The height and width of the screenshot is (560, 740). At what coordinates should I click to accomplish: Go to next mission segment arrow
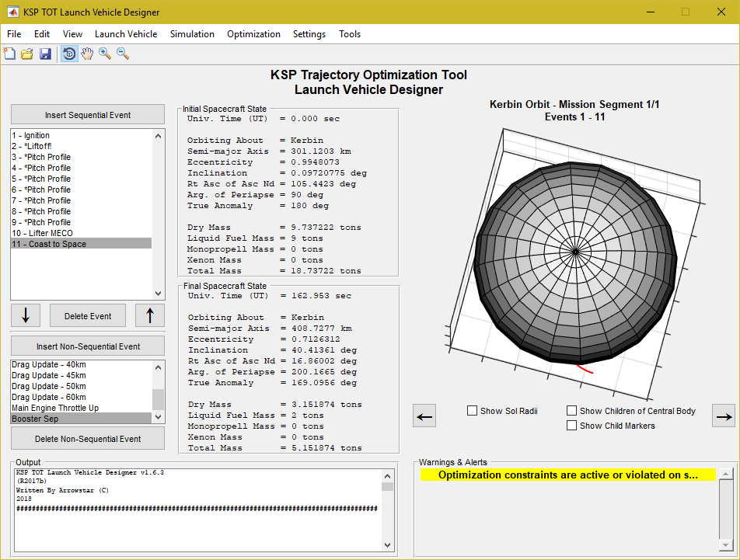click(724, 416)
